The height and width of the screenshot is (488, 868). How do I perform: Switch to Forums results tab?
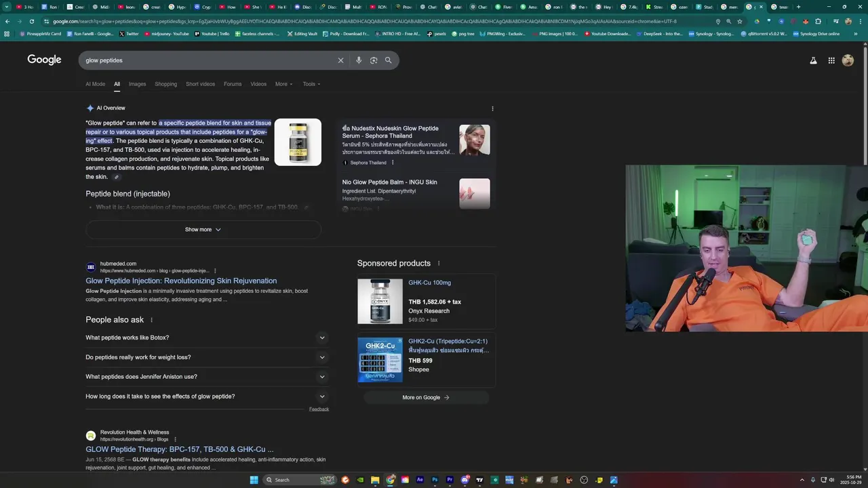click(x=233, y=84)
